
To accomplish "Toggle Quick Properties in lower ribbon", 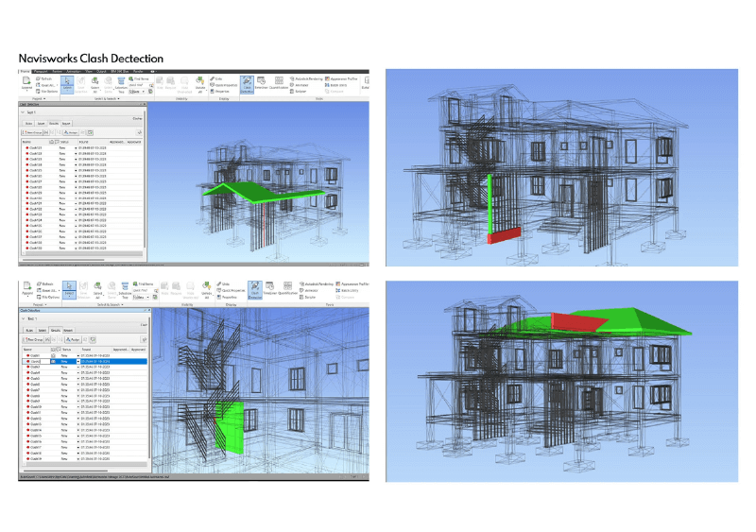I will point(232,290).
